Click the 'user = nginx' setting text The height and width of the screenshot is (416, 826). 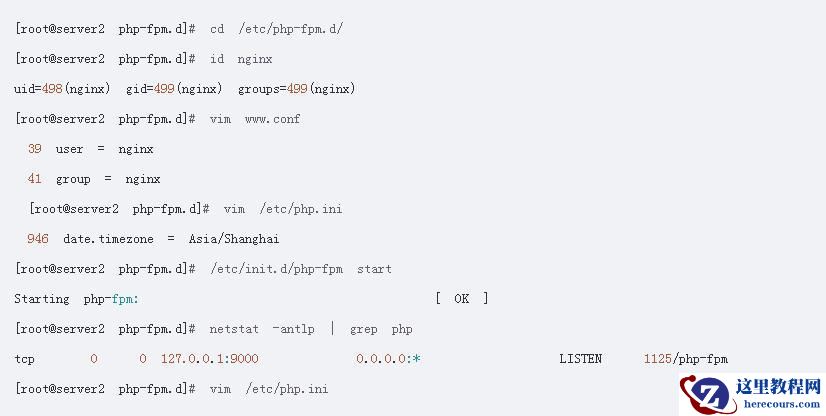[x=104, y=149]
